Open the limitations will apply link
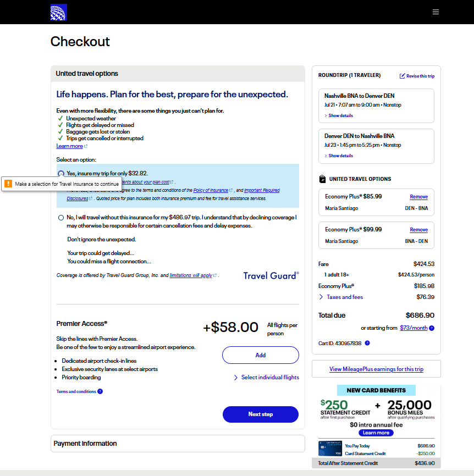 pyautogui.click(x=191, y=275)
